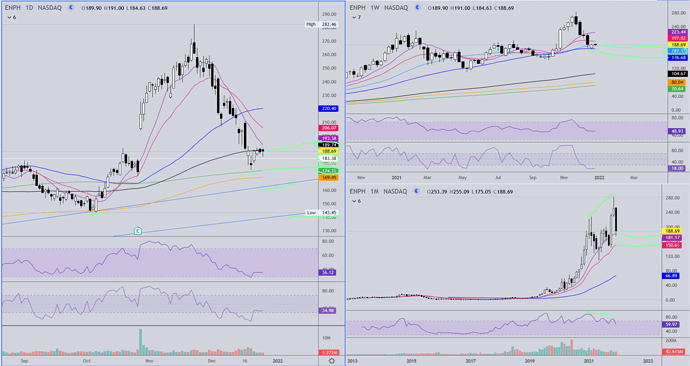
Task: Select the blue 176.68 label on weekly axis
Action: point(678,58)
